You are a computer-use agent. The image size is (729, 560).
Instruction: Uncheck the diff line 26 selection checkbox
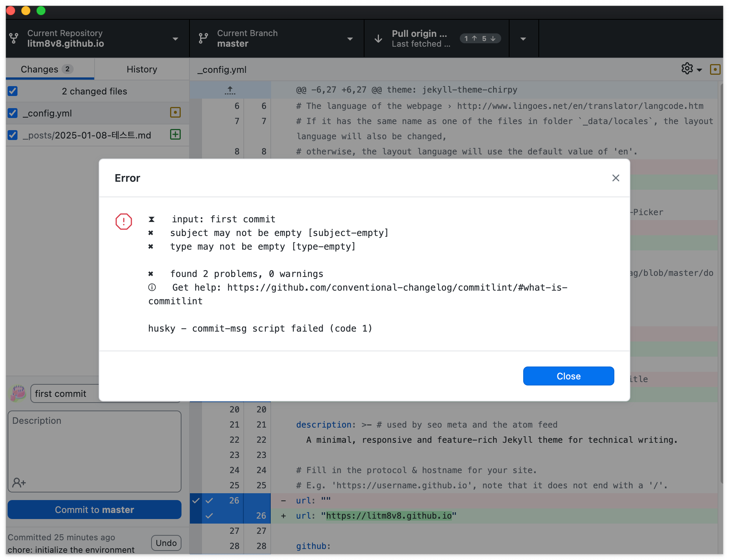point(209,500)
